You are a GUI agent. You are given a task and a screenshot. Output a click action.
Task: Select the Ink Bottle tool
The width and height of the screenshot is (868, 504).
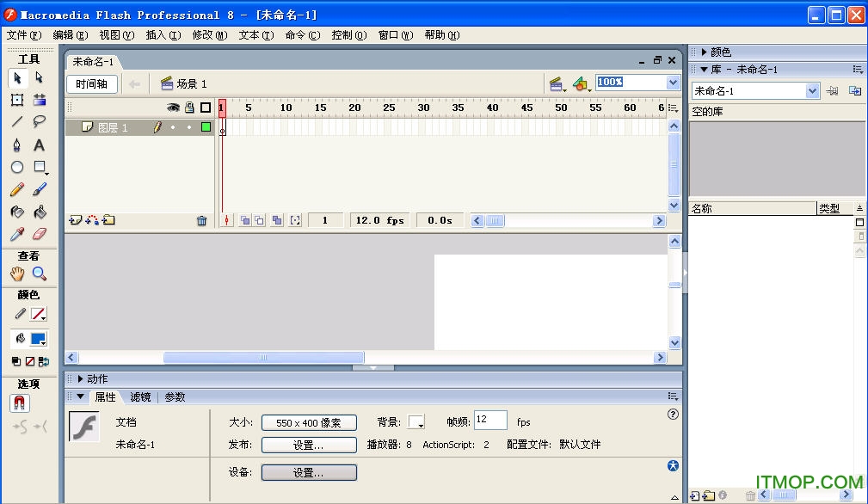(x=17, y=212)
